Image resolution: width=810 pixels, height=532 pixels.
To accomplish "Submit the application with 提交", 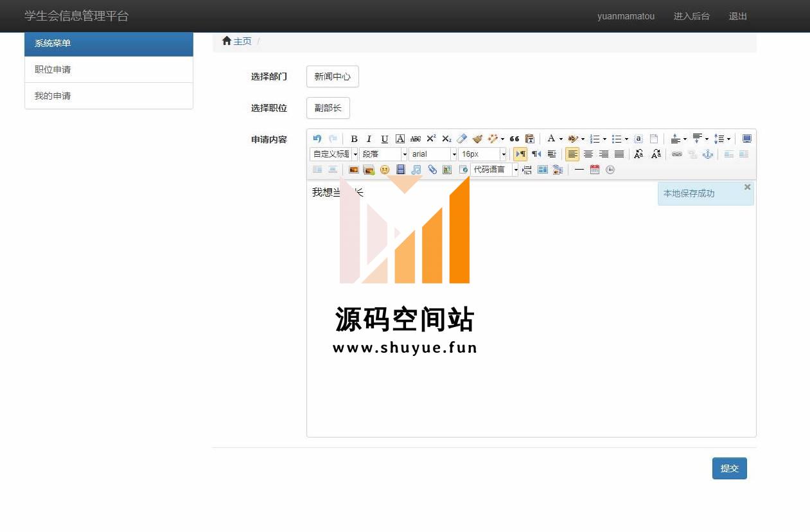I will (729, 468).
